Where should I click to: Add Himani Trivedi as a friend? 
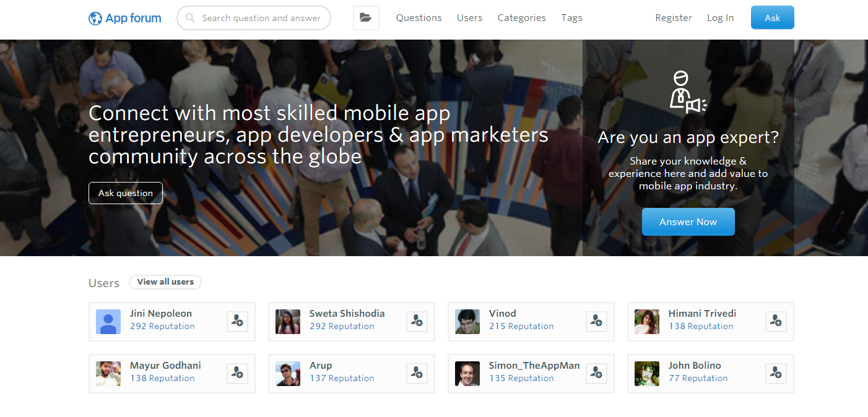click(776, 321)
